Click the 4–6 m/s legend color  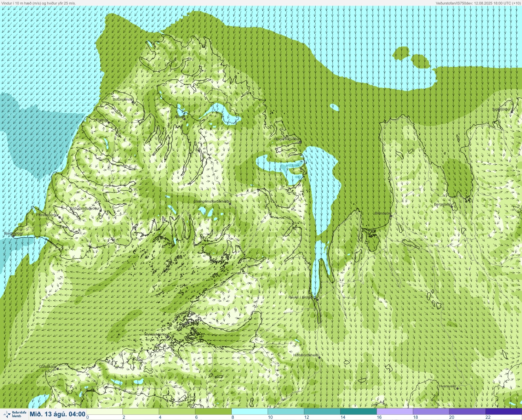[x=177, y=411]
